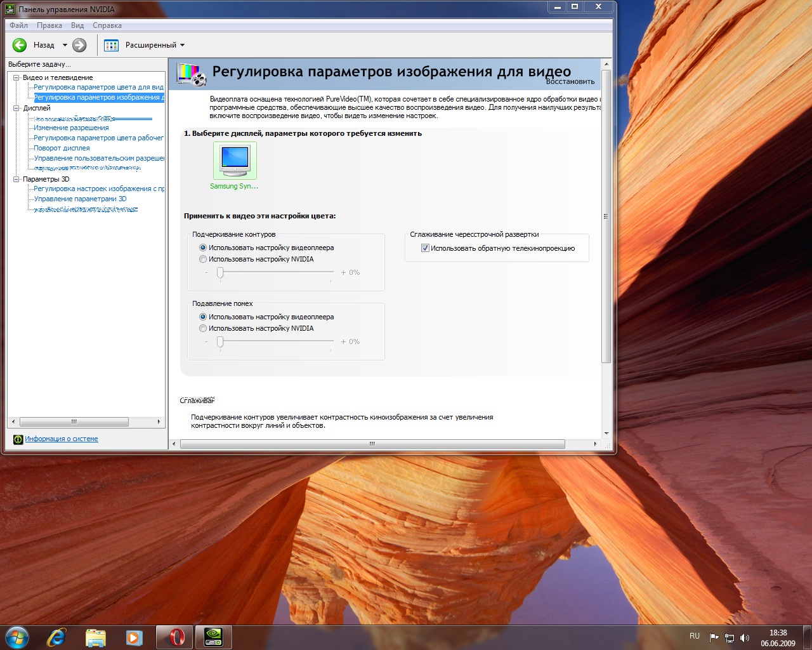
Task: Open Windows Media Player from taskbar
Action: [134, 637]
